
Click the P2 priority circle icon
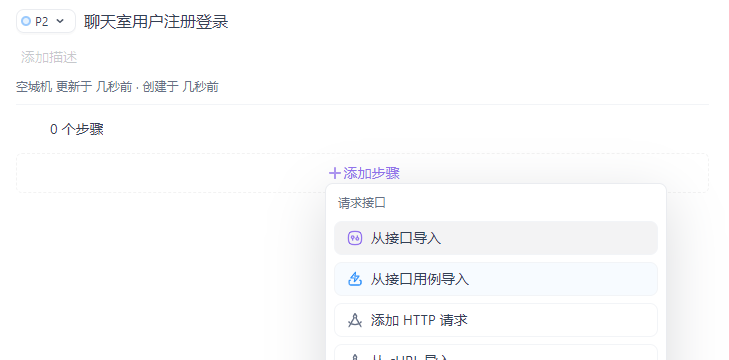pyautogui.click(x=27, y=21)
